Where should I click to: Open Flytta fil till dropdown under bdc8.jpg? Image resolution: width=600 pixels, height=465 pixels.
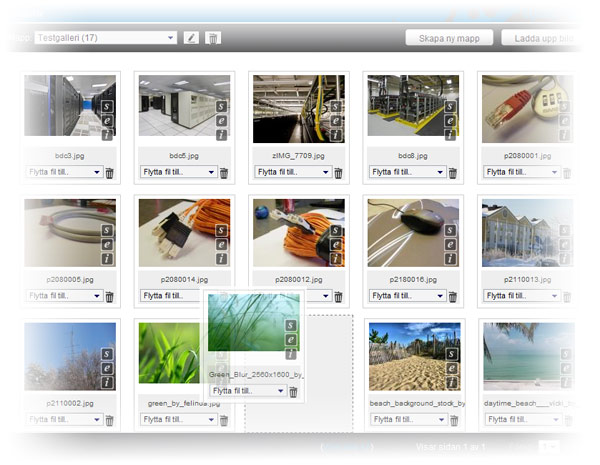pyautogui.click(x=408, y=172)
